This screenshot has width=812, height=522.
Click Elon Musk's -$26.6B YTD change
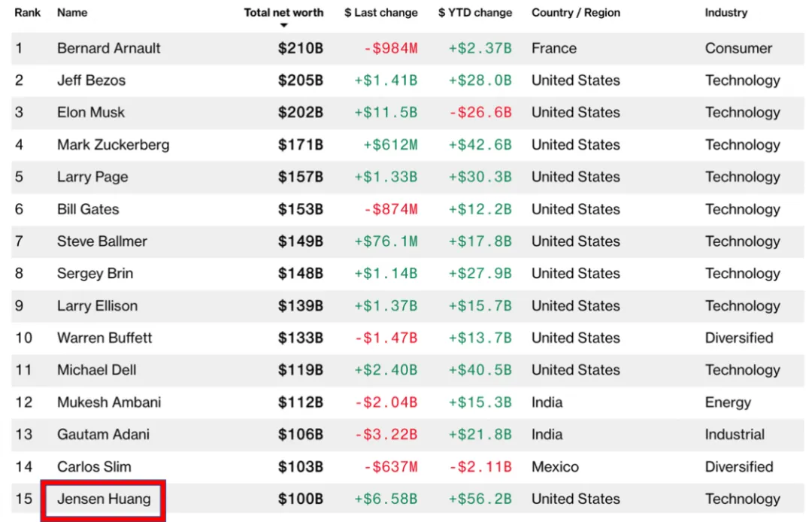(480, 113)
